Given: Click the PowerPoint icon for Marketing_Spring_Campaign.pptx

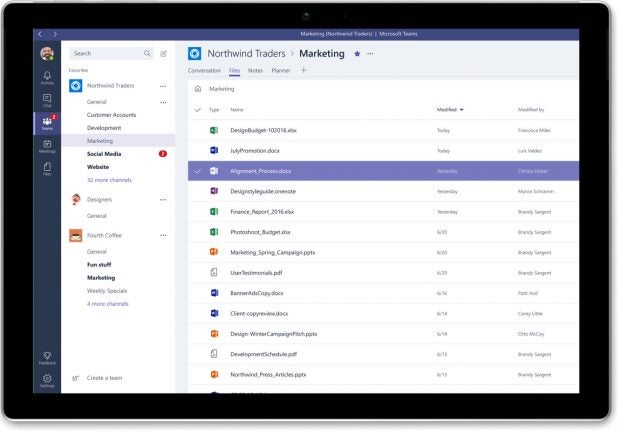Looking at the screenshot, I should point(214,252).
